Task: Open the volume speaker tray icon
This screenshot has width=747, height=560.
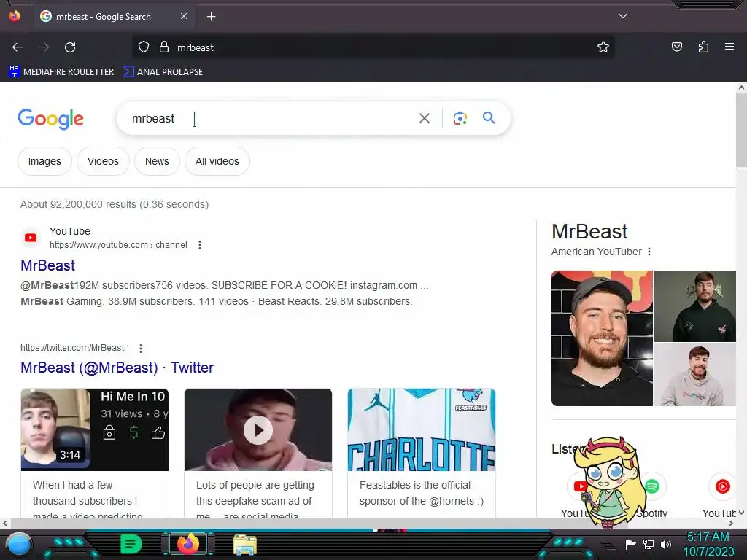Action: [665, 544]
